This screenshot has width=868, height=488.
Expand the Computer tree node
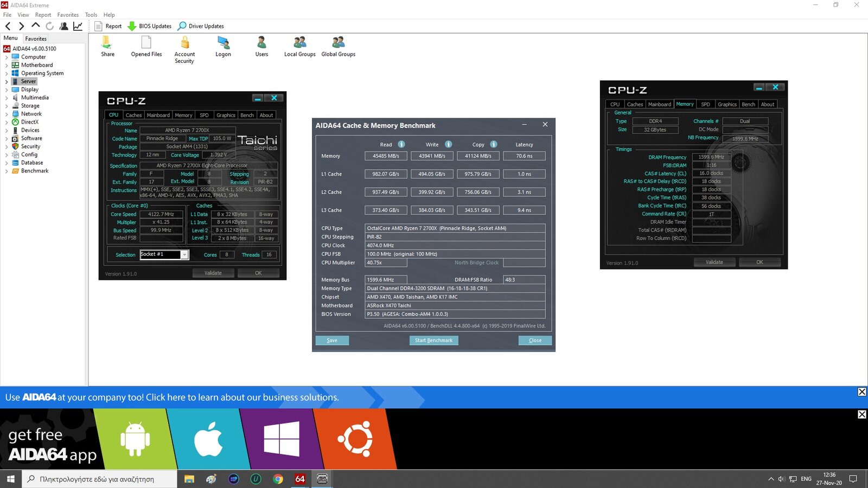pyautogui.click(x=7, y=57)
